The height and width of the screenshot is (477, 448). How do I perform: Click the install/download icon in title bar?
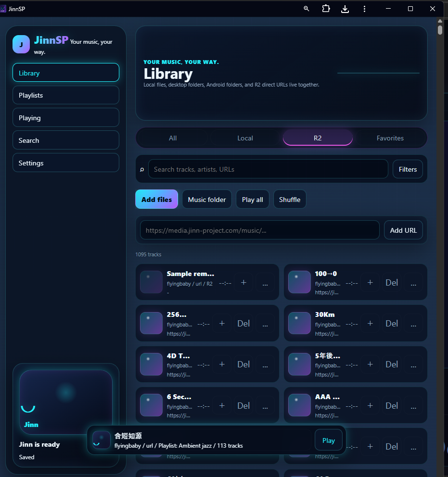(345, 9)
